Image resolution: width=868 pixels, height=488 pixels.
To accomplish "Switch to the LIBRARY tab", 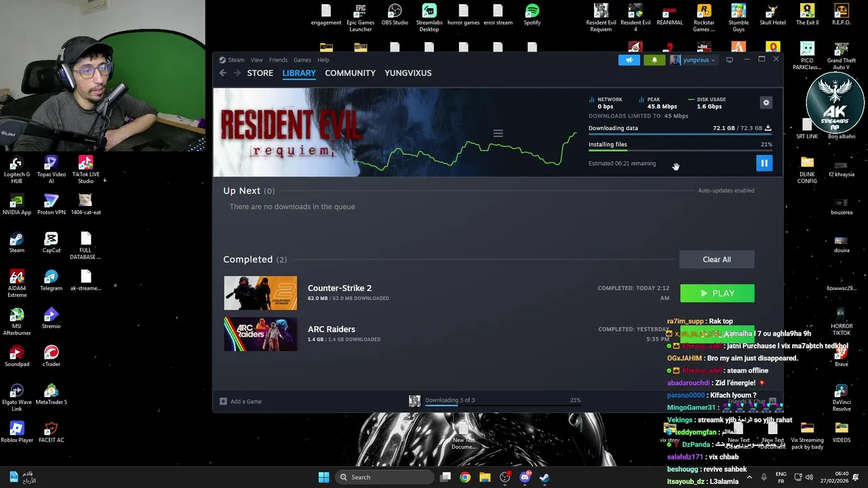I will [299, 73].
